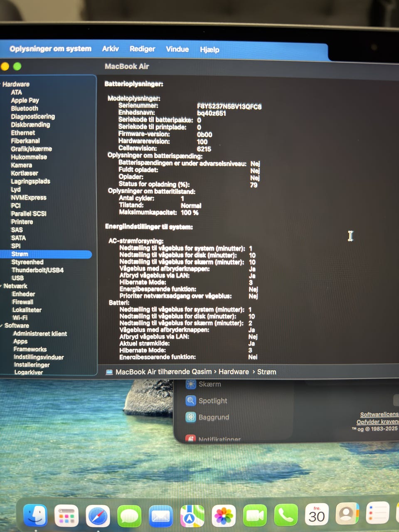Select NVMExpress in the sidebar
Screen dimensions: 399x532
pos(29,197)
